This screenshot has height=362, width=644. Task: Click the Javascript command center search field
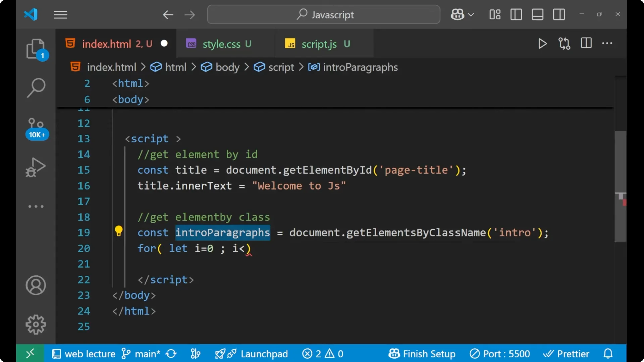click(x=323, y=14)
